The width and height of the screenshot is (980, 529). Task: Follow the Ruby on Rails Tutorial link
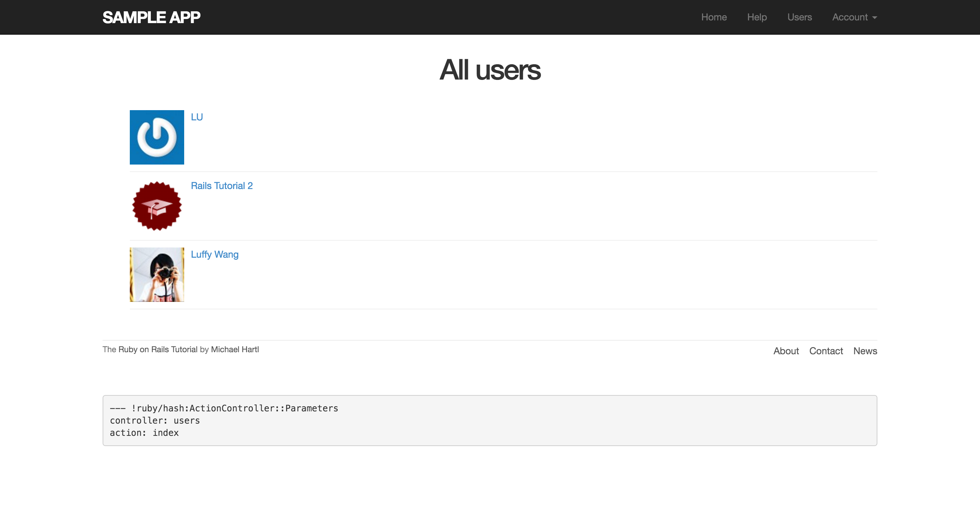(x=158, y=349)
